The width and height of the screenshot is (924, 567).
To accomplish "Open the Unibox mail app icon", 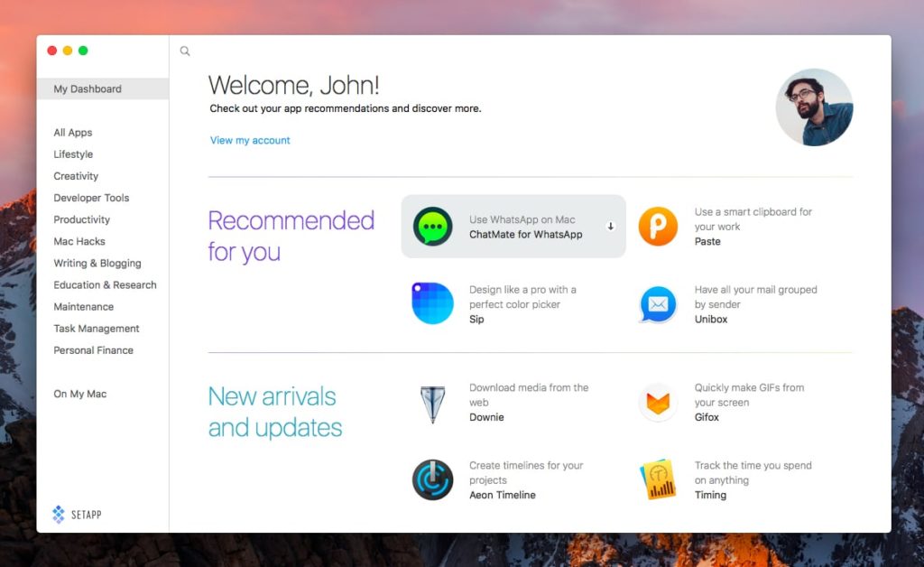I will point(658,304).
